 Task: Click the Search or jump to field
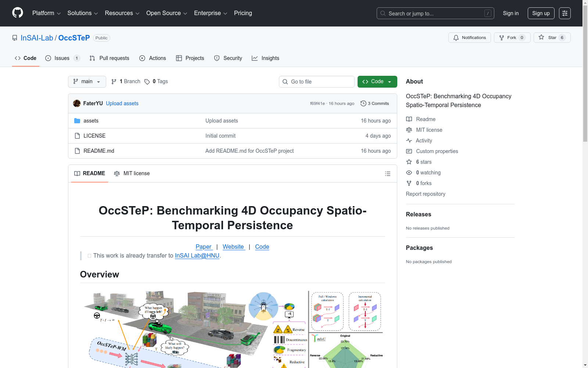pyautogui.click(x=435, y=13)
